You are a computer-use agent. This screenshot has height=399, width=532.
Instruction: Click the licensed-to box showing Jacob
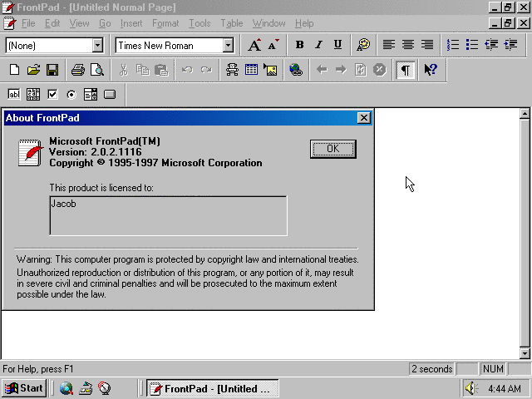click(x=168, y=215)
